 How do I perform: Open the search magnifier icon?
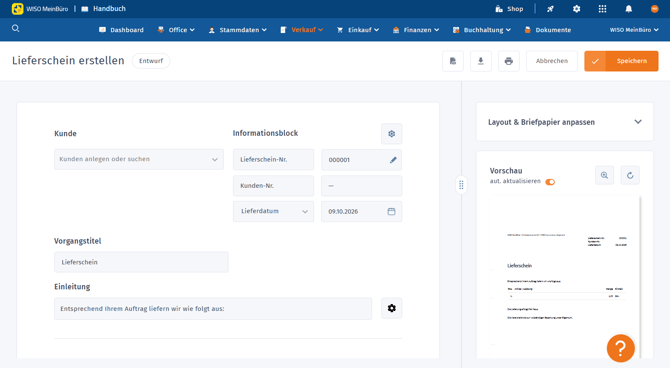click(x=15, y=29)
